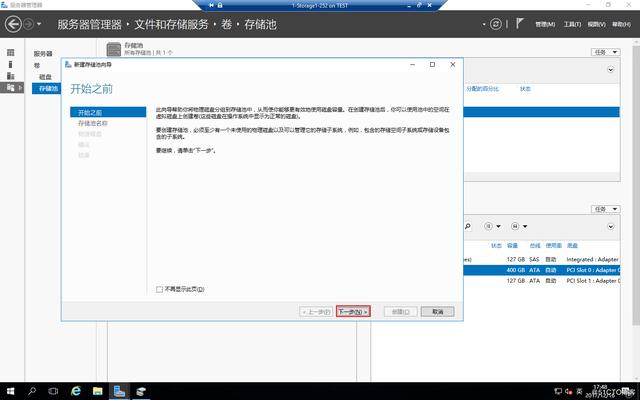Open the 帮助(H) menu

pos(621,24)
